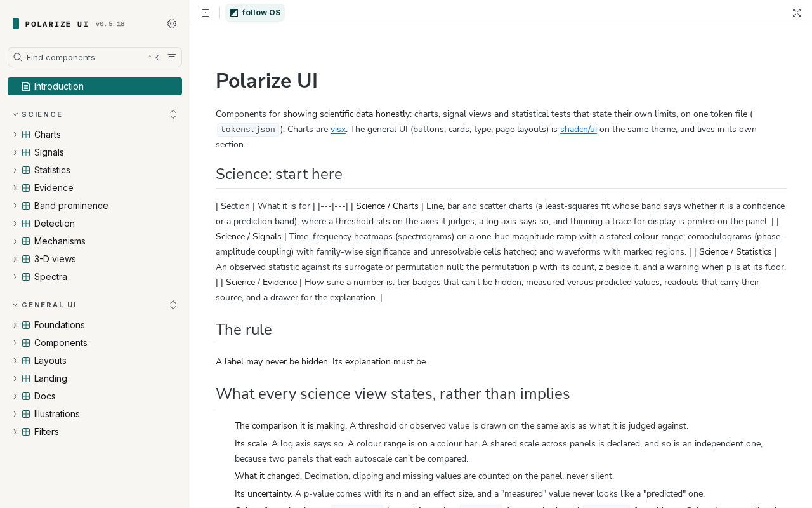Toggle the follow OS theme button

point(255,13)
